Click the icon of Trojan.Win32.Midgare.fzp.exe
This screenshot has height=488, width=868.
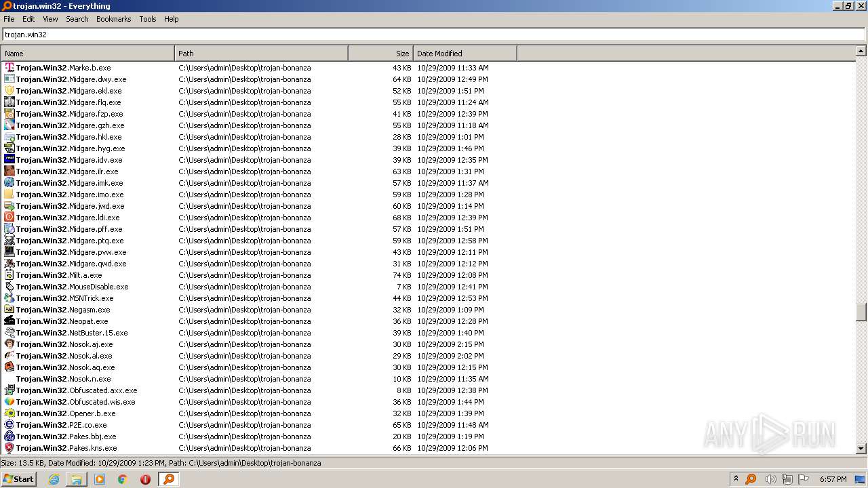coord(9,114)
